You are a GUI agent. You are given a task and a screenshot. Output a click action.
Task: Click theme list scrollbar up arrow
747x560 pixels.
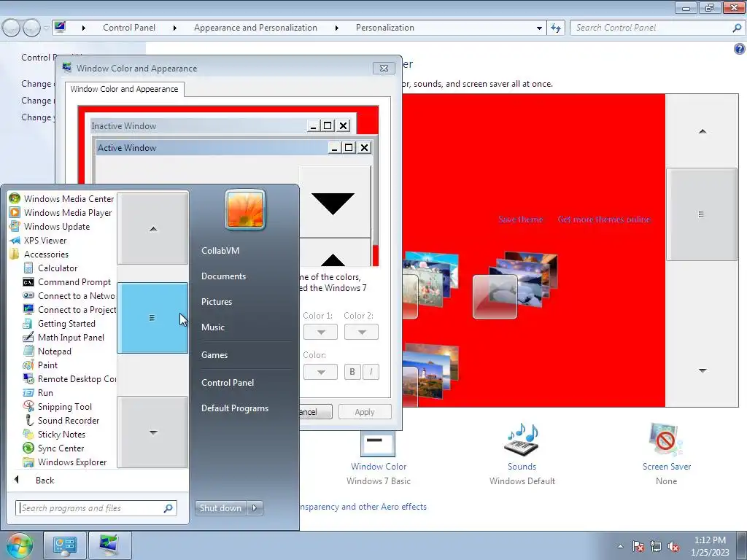(703, 131)
